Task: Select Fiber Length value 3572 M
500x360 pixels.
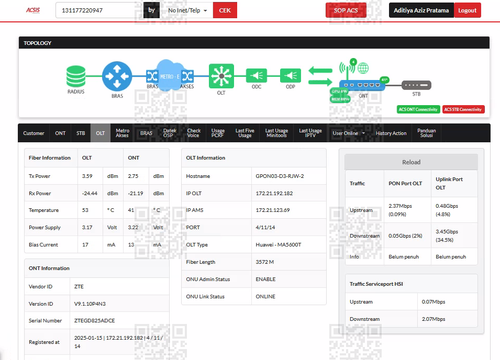Action: (265, 262)
